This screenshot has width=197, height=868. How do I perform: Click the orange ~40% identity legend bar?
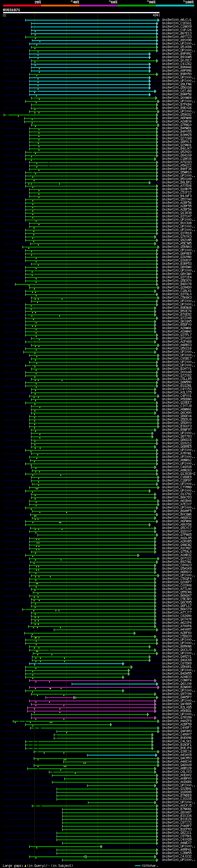point(60,6)
